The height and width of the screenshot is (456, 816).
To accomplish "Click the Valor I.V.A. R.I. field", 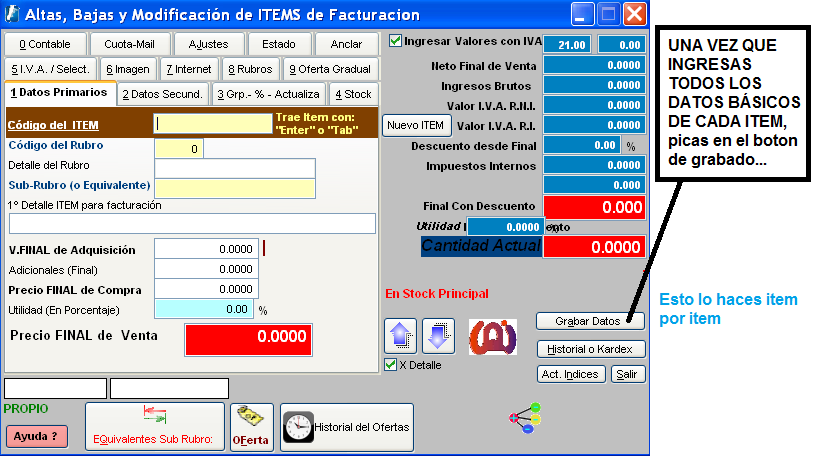I will (x=594, y=125).
